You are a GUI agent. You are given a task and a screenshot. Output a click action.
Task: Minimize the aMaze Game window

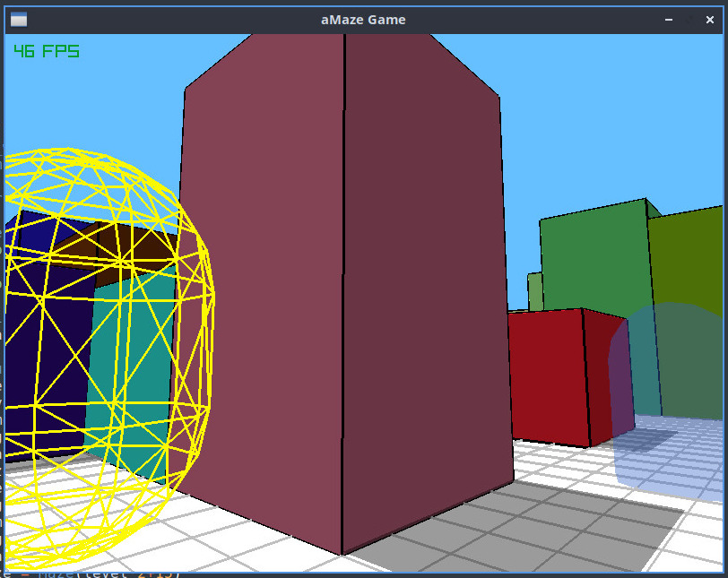(669, 20)
